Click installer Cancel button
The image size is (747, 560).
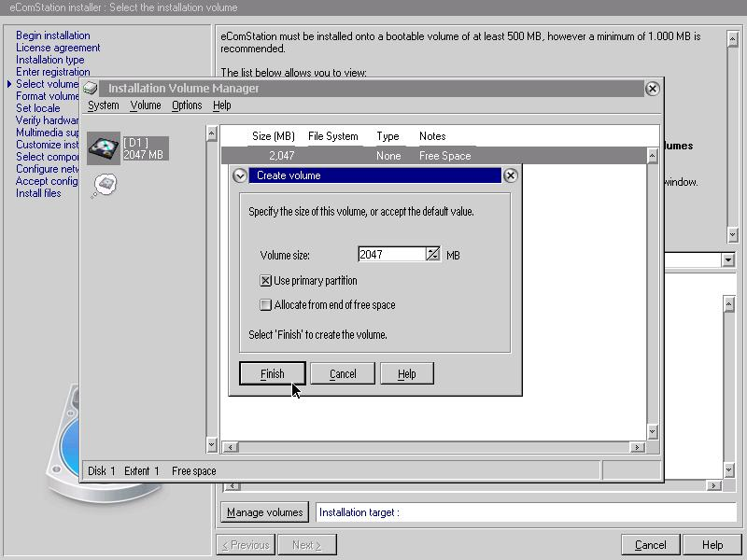pyautogui.click(x=650, y=545)
